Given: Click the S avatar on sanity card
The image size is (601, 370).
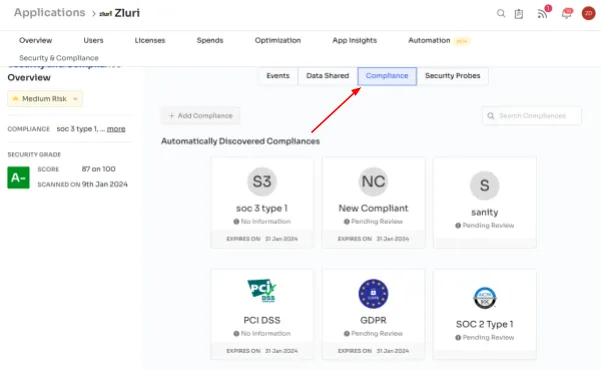Looking at the screenshot, I should pos(484,185).
